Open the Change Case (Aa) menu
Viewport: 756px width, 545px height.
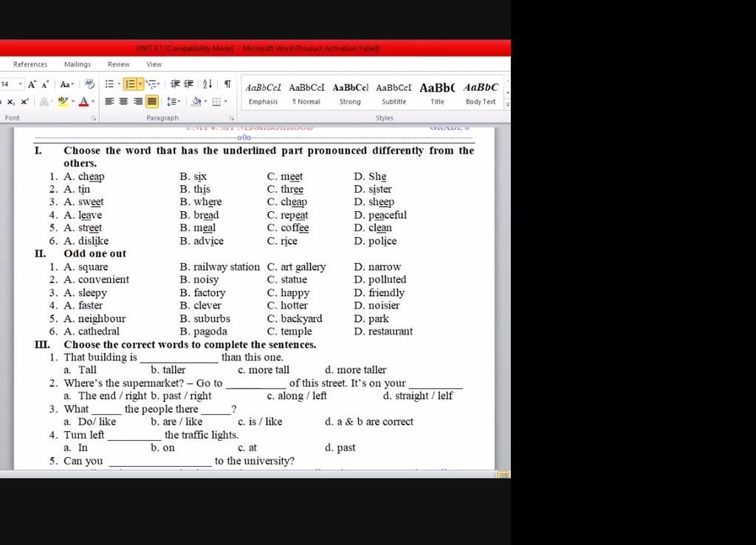[66, 84]
